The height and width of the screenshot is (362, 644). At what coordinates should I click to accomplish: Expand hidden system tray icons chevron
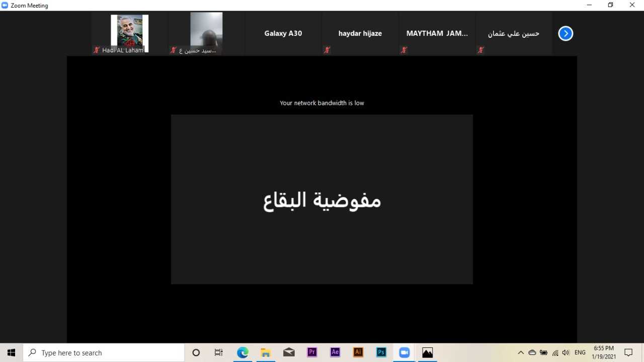521,352
